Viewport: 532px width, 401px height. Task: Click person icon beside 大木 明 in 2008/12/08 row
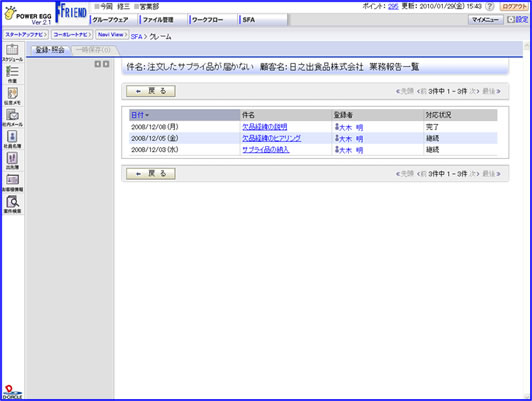[x=337, y=127]
